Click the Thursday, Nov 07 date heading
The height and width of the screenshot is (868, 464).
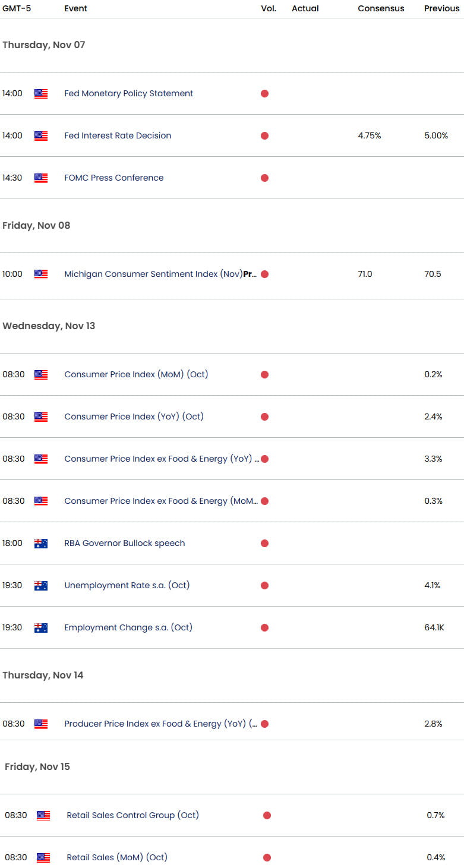[45, 45]
